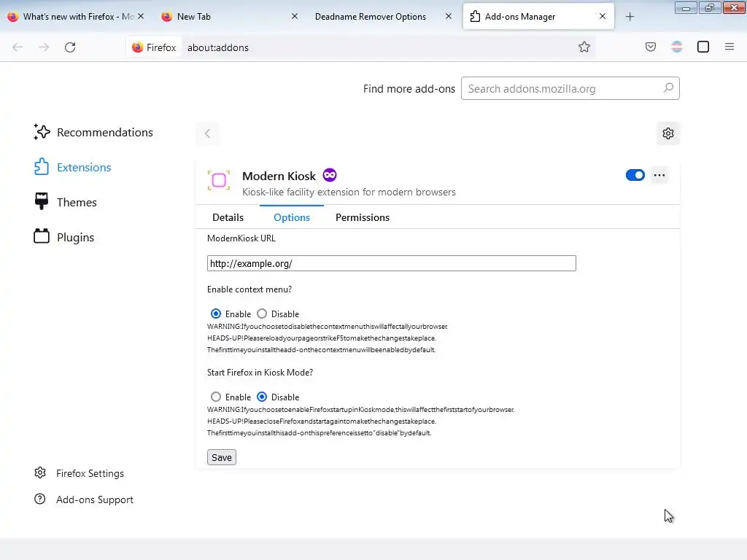This screenshot has height=560, width=747.
Task: Click the Save button
Action: pyautogui.click(x=222, y=457)
